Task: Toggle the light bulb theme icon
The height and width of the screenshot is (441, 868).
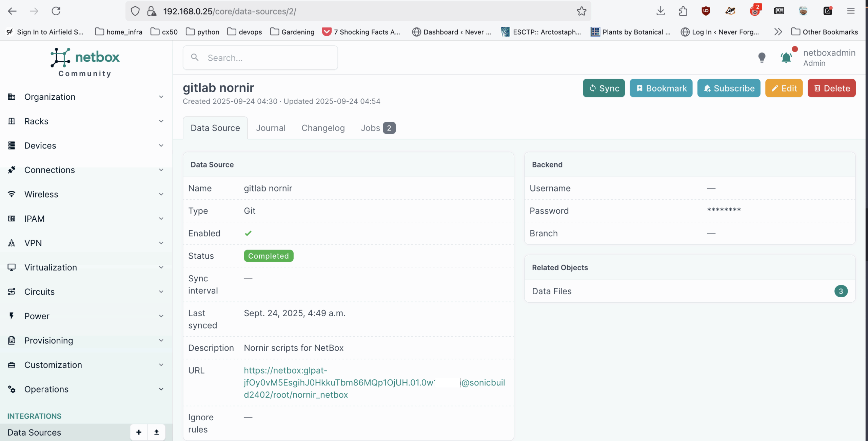Action: (762, 58)
